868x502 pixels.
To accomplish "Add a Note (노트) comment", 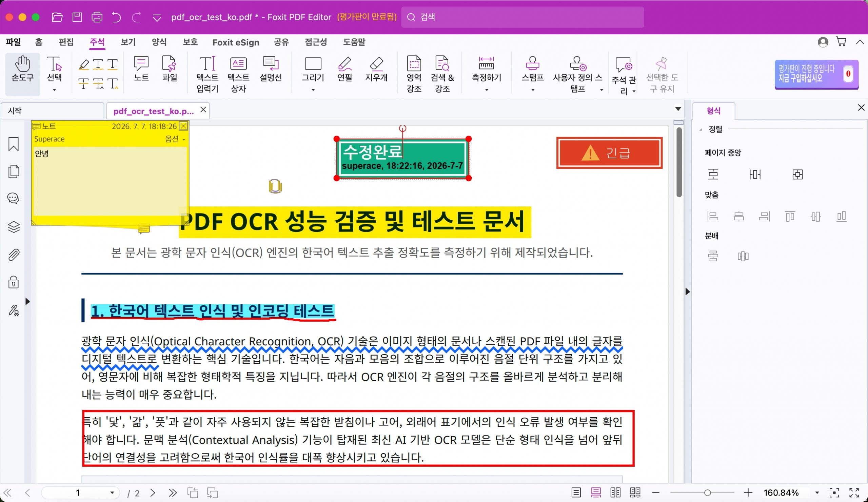I will coord(141,69).
